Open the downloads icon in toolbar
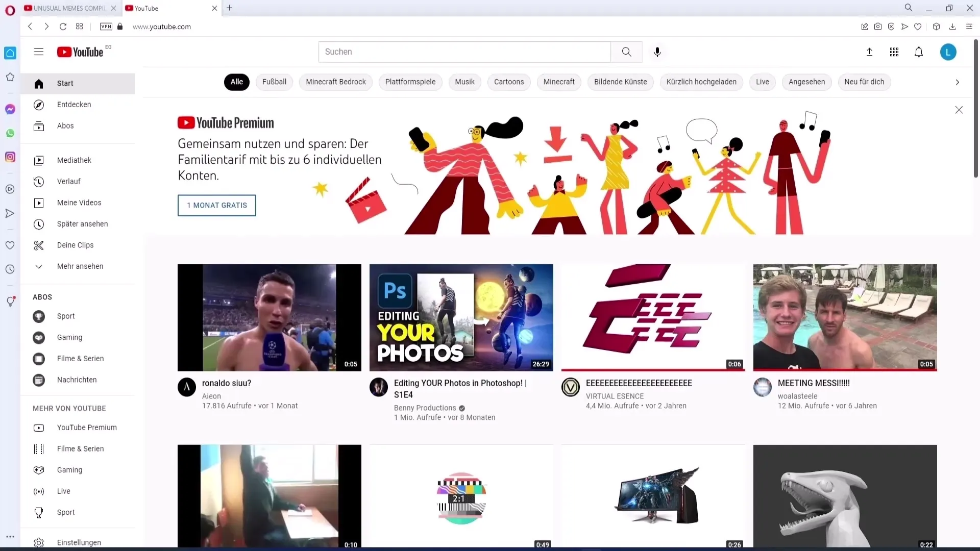Image resolution: width=980 pixels, height=551 pixels. [952, 27]
